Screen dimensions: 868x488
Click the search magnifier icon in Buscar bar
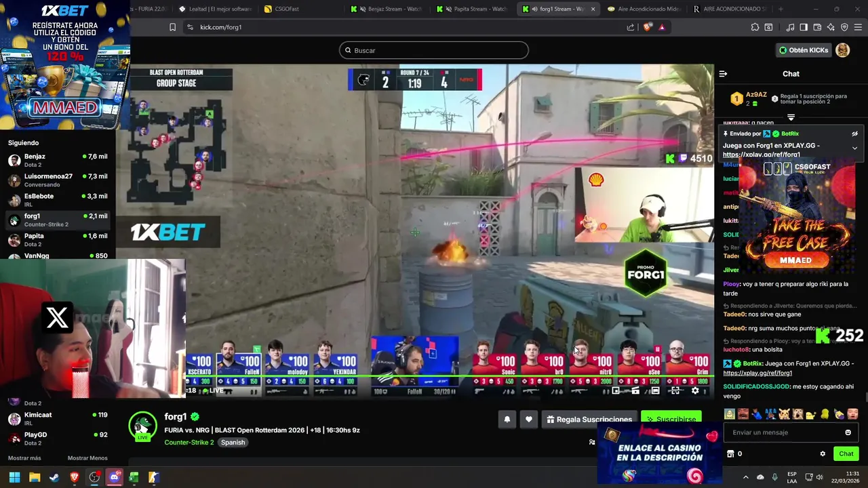348,50
